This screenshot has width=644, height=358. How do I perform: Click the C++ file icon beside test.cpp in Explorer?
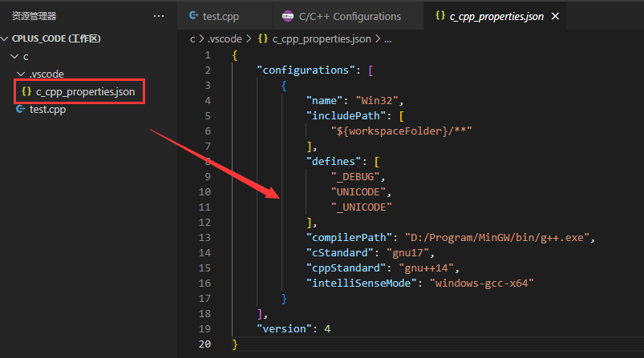21,110
